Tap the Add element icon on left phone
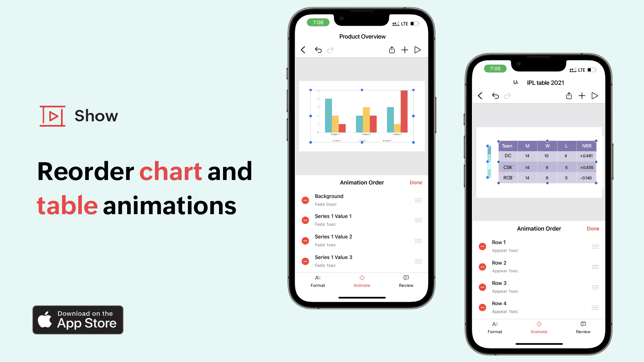644x362 pixels. [404, 50]
